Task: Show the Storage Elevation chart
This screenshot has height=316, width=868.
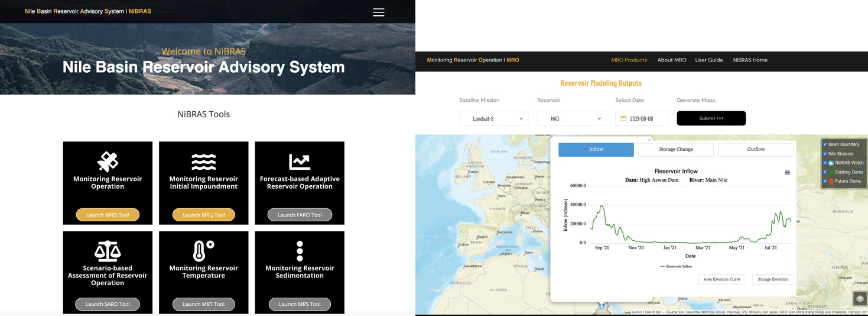Action: pyautogui.click(x=773, y=279)
